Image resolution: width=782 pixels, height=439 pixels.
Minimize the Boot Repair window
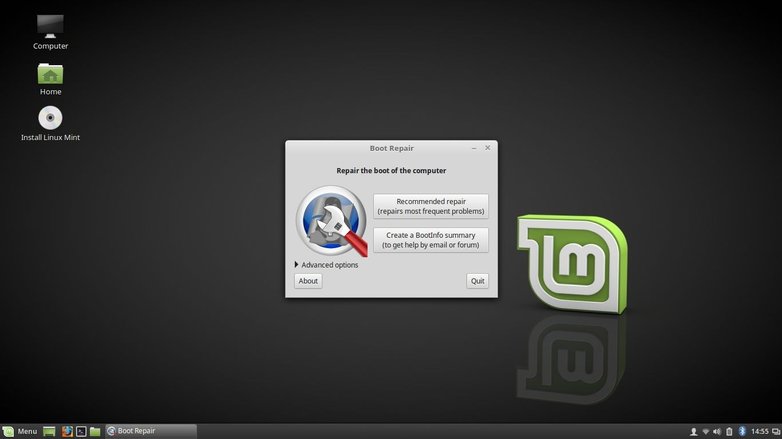(474, 148)
